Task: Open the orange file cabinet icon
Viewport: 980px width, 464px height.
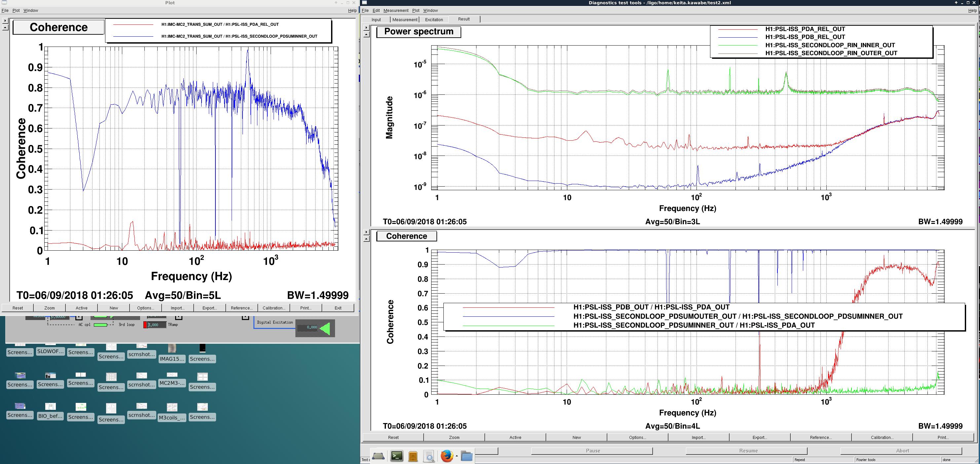Action: point(413,456)
